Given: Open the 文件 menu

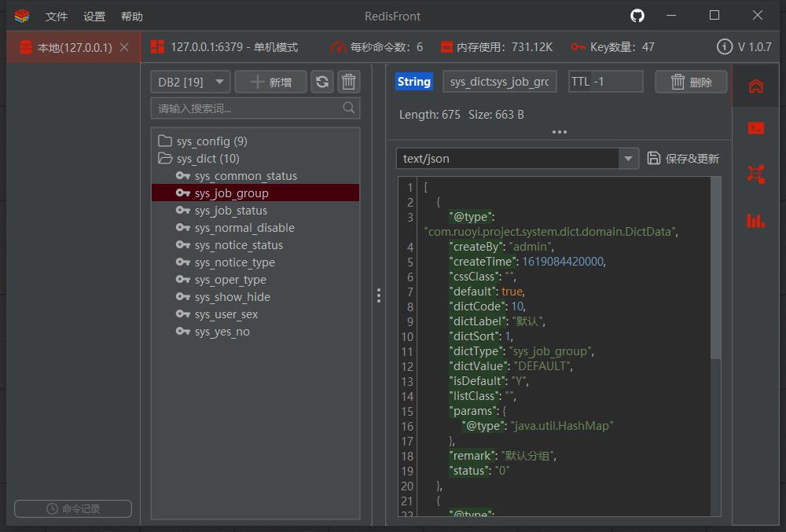Looking at the screenshot, I should pyautogui.click(x=56, y=17).
